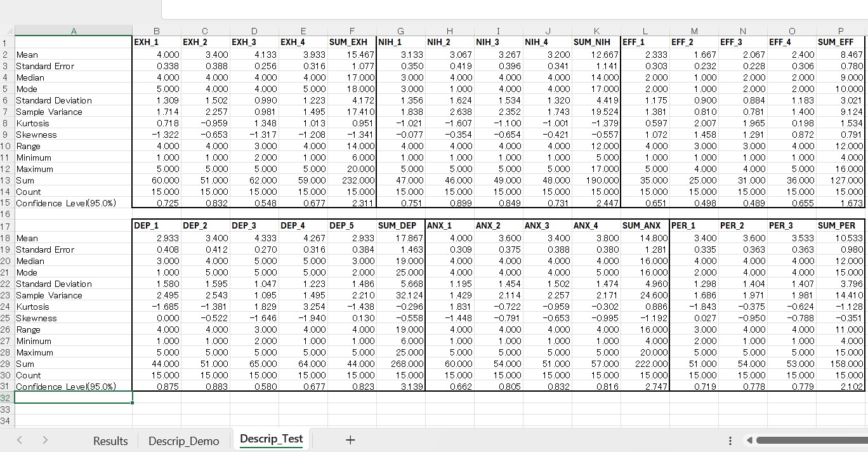The width and height of the screenshot is (868, 452).
Task: Click the SUM_EXH header cell
Action: (x=348, y=42)
